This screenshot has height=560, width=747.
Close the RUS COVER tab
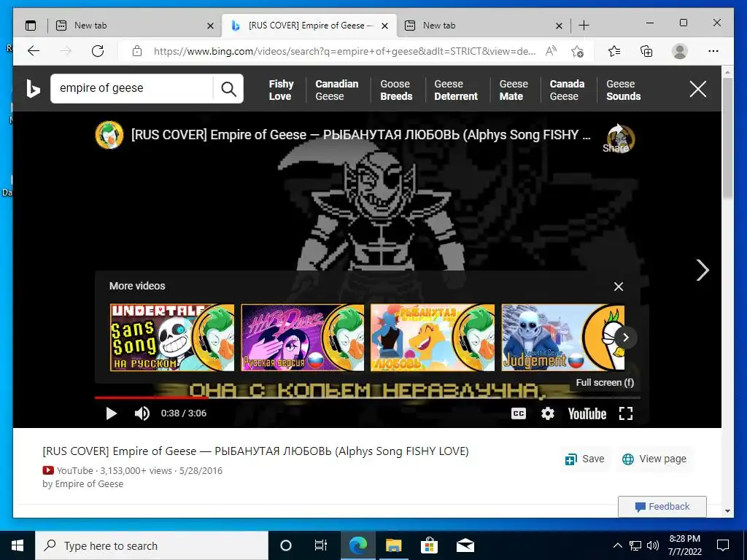tap(385, 26)
